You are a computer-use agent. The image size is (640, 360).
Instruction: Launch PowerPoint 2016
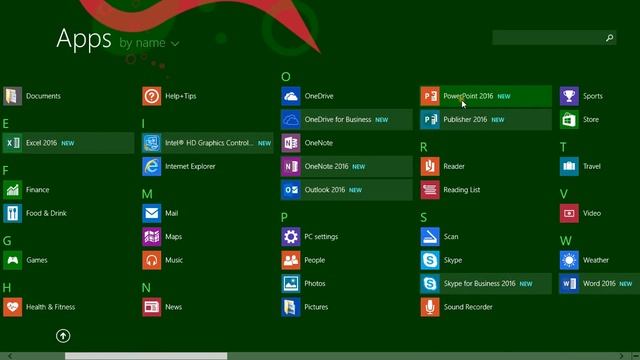click(x=486, y=96)
